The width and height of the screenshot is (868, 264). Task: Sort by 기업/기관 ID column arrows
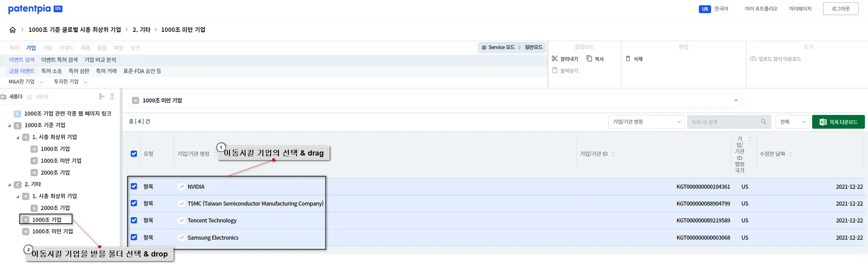pyautogui.click(x=613, y=154)
